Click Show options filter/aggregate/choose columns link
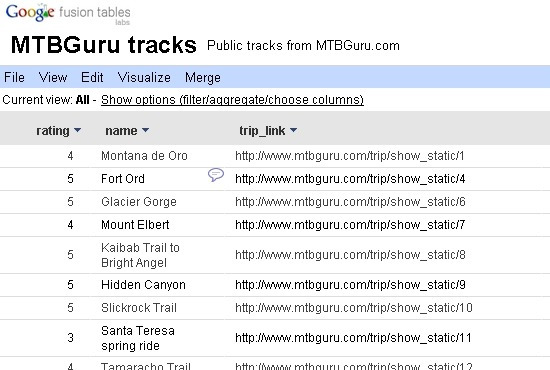Screen dimensions: 550x370 232,100
